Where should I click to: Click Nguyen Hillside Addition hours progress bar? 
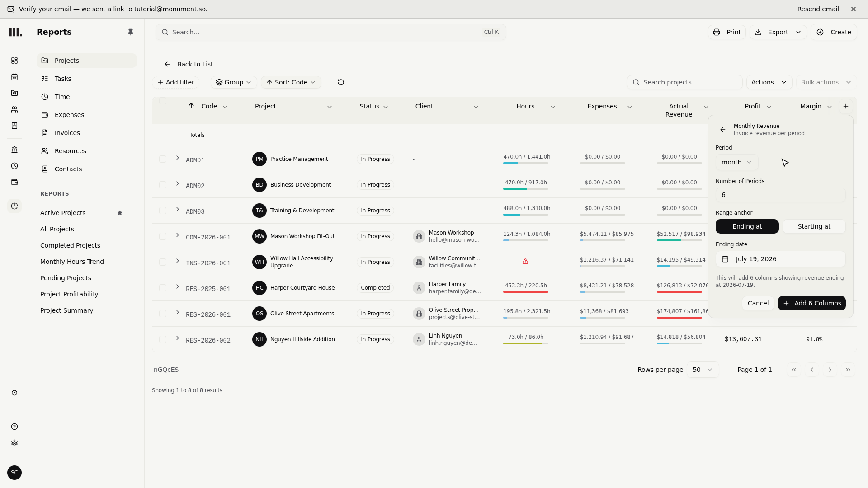click(525, 343)
